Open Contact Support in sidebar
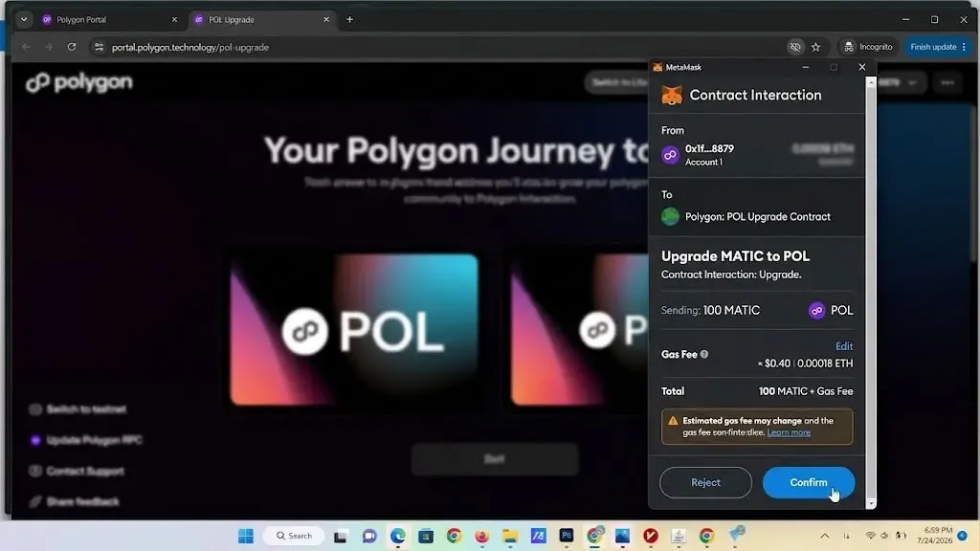The width and height of the screenshot is (980, 551). pos(77,471)
